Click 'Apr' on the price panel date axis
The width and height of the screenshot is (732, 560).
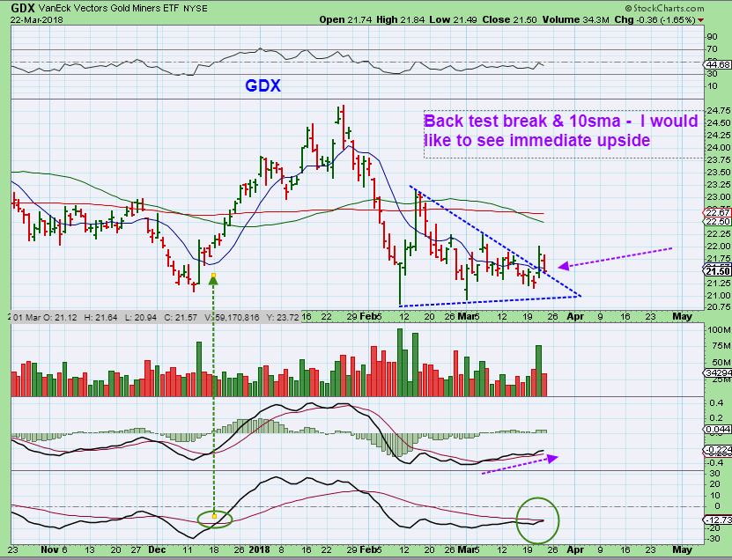(x=575, y=316)
